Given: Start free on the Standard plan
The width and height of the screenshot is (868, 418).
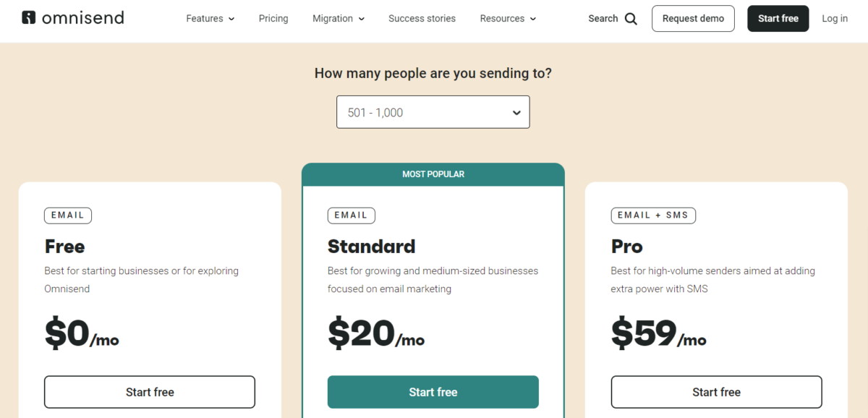Looking at the screenshot, I should (x=433, y=391).
